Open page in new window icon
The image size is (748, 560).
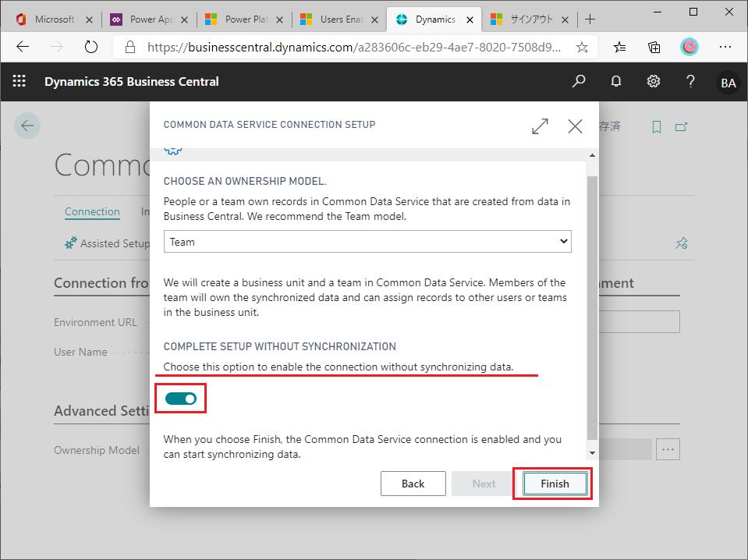(x=681, y=127)
